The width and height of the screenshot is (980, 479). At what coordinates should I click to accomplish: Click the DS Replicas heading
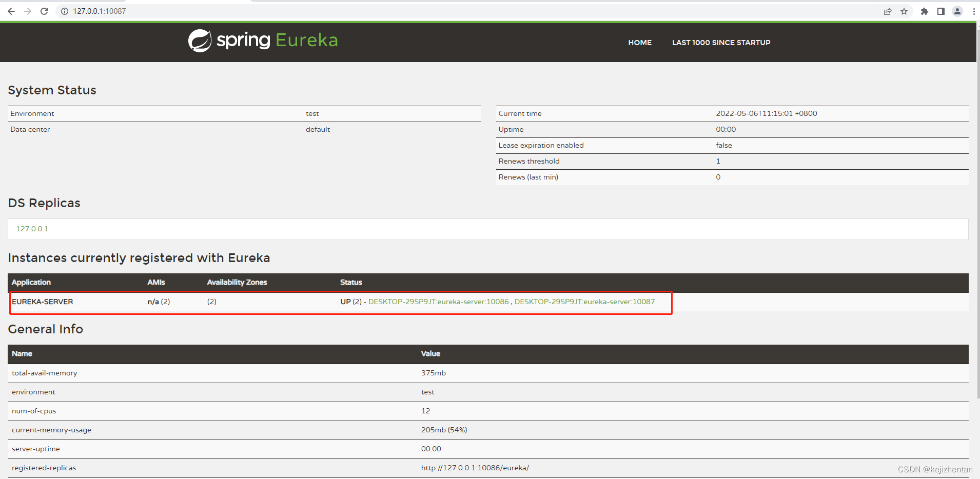click(x=44, y=203)
